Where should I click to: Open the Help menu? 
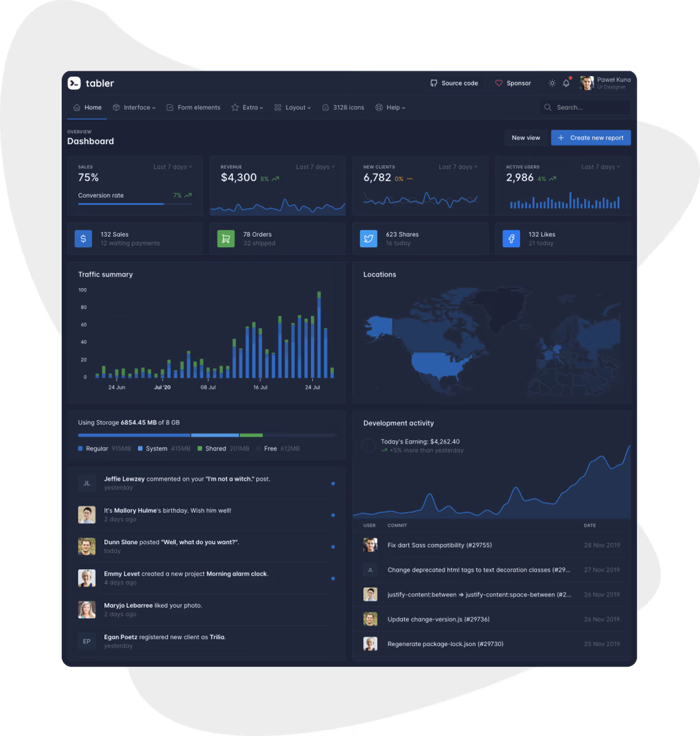(x=390, y=107)
